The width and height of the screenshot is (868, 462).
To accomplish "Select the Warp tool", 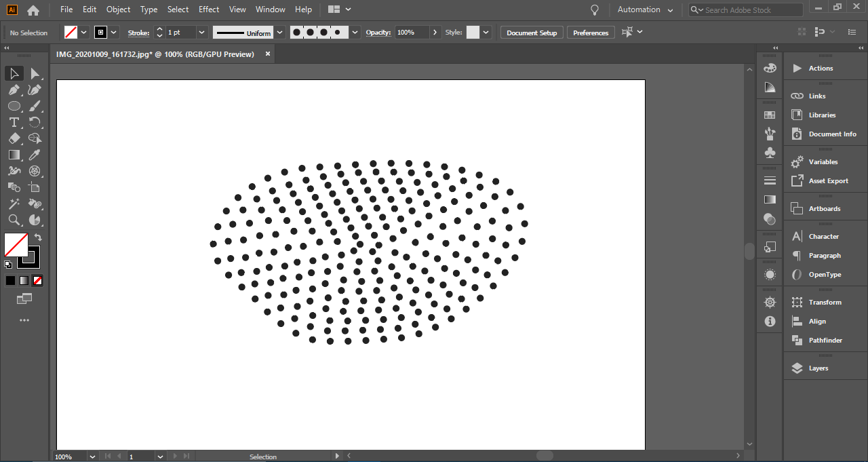I will coord(14,171).
